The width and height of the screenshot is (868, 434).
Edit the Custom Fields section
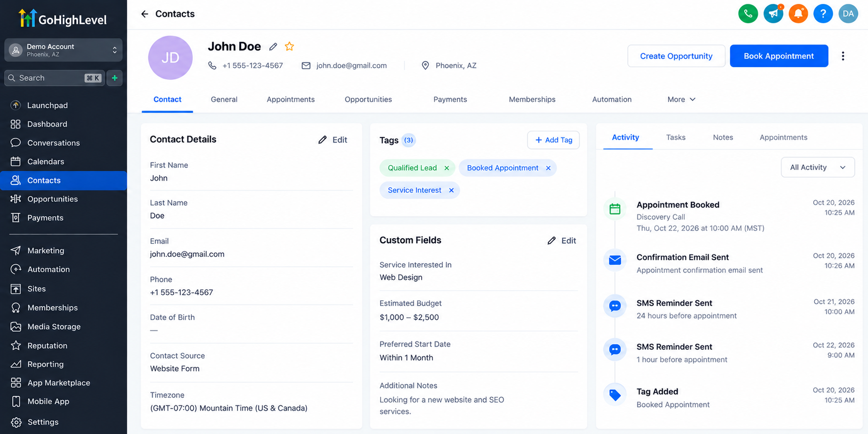click(562, 241)
